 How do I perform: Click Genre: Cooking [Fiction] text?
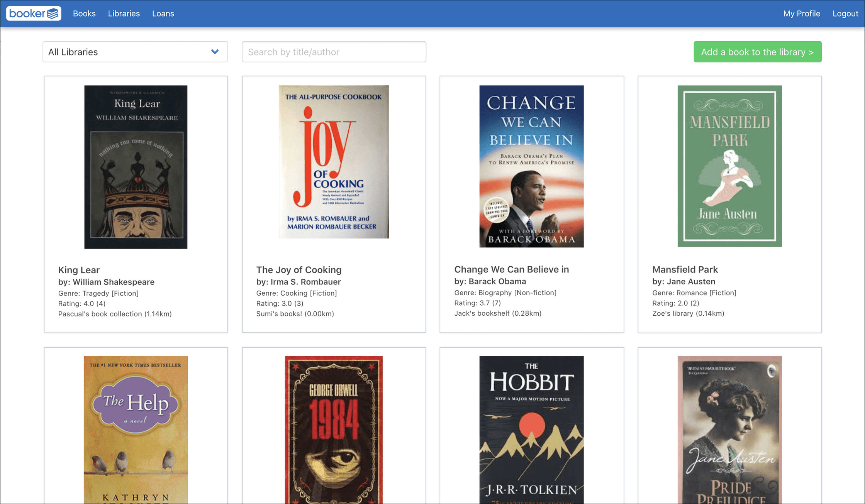pyautogui.click(x=297, y=293)
